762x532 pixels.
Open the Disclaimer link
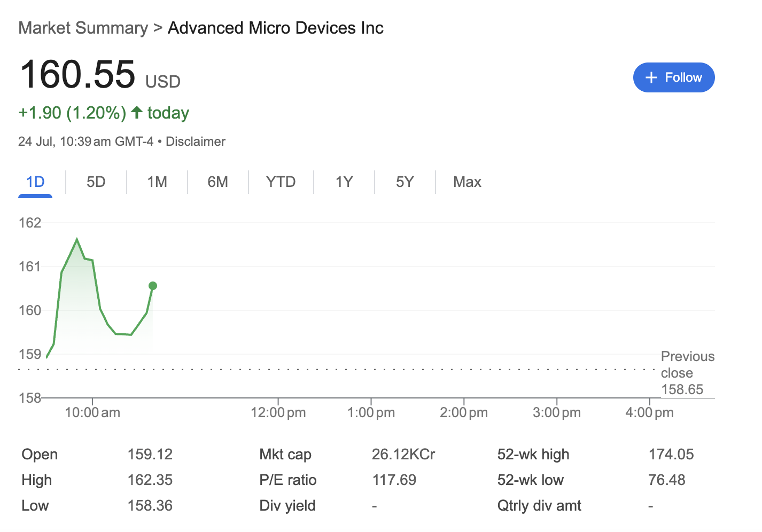196,142
